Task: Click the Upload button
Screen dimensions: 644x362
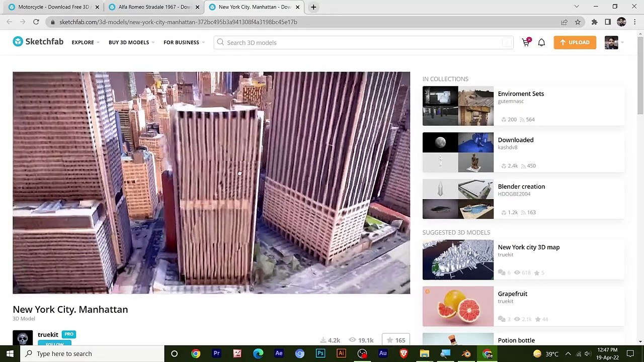Action: 575,42
